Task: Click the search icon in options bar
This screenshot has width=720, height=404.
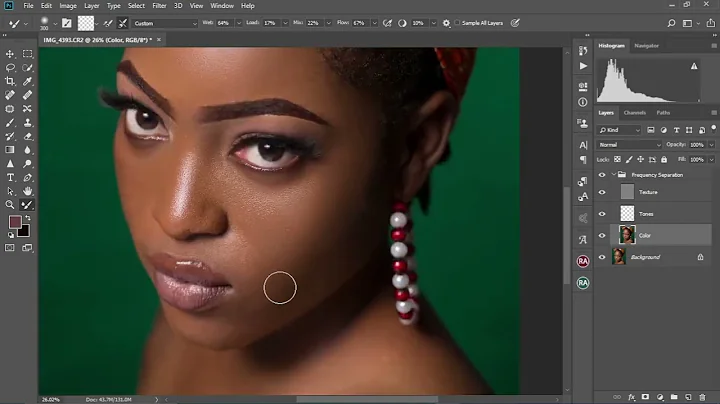Action: 671,23
